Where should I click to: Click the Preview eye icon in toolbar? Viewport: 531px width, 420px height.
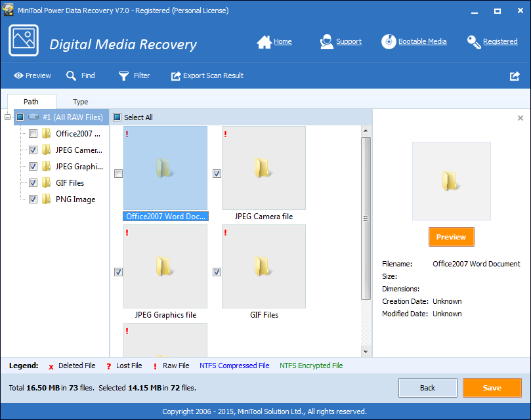[18, 75]
